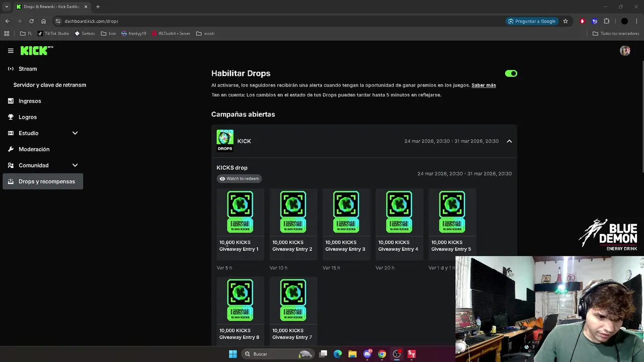Click the 'Campañas abiertas' heading
The height and width of the screenshot is (362, 644).
pos(243,115)
